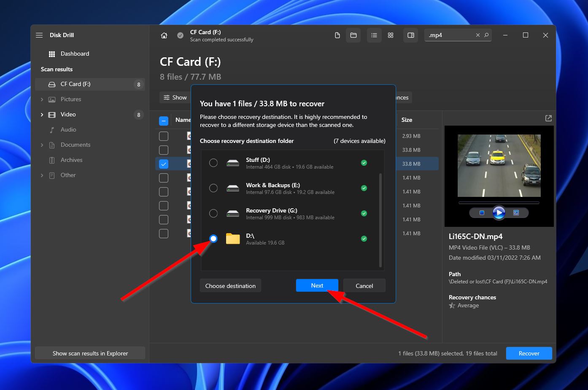This screenshot has width=588, height=390.
Task: Select CF Card (F:) scan result
Action: click(x=90, y=84)
